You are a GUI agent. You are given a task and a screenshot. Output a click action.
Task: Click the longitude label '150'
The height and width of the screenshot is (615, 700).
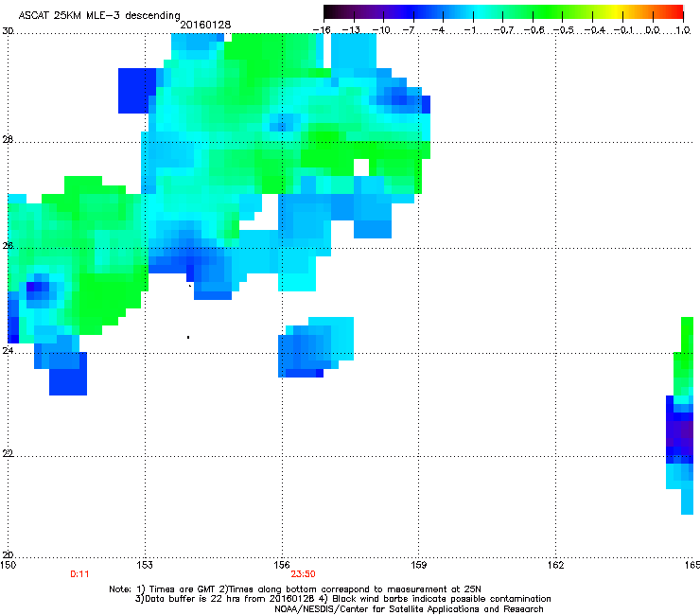tap(8, 565)
